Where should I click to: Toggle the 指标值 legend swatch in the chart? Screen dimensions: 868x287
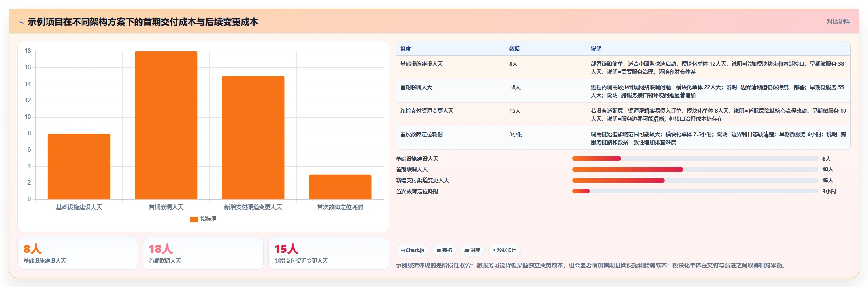(194, 219)
